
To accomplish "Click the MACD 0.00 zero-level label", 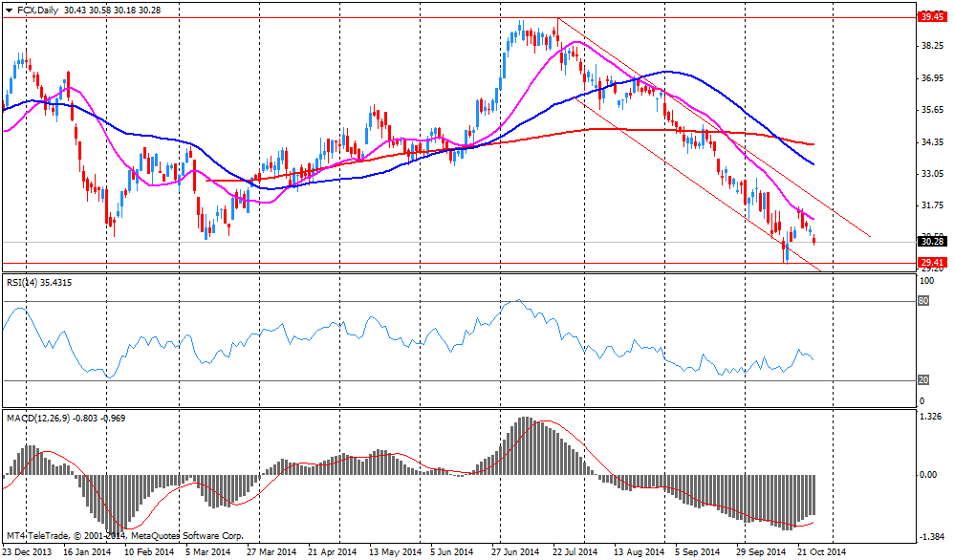I will (x=928, y=475).
